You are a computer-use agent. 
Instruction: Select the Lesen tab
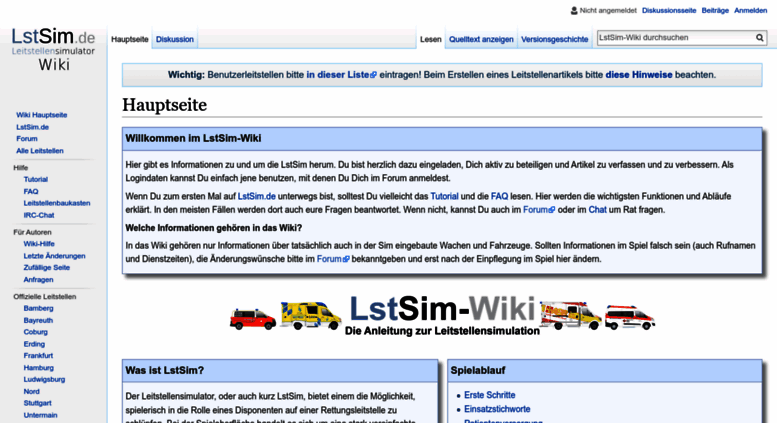(430, 39)
